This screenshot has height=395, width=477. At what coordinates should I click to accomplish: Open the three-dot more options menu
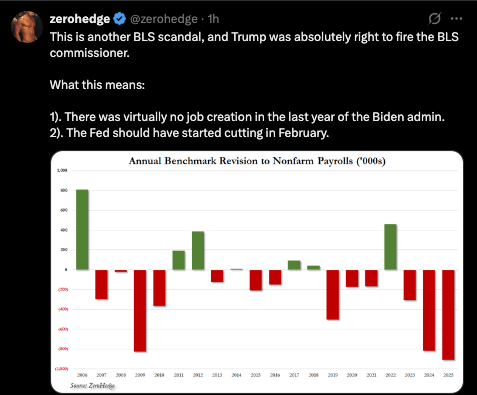pos(456,19)
